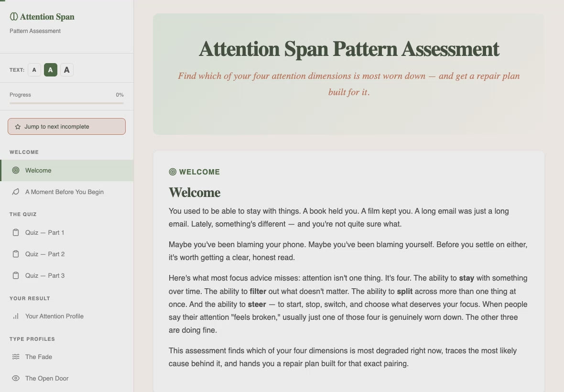This screenshot has width=564, height=392.
Task: Click the clipboard icon for Quiz — Part 3
Action: coord(15,276)
